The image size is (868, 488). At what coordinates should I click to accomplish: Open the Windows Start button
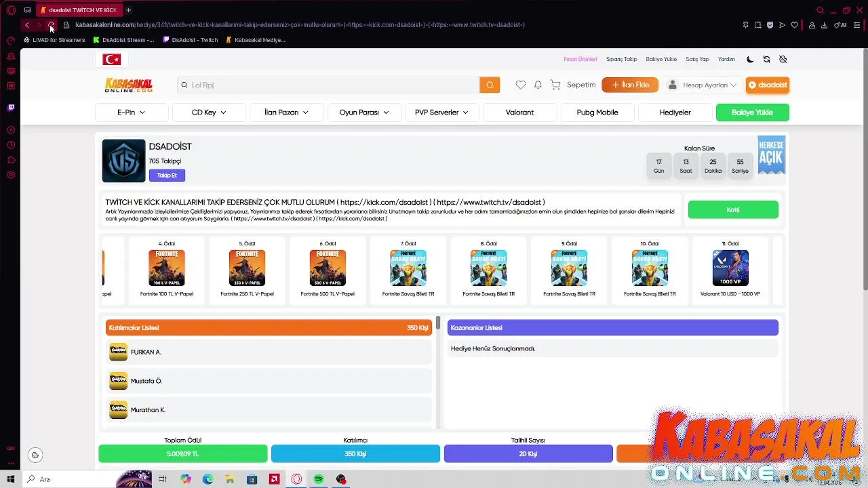[x=11, y=479]
